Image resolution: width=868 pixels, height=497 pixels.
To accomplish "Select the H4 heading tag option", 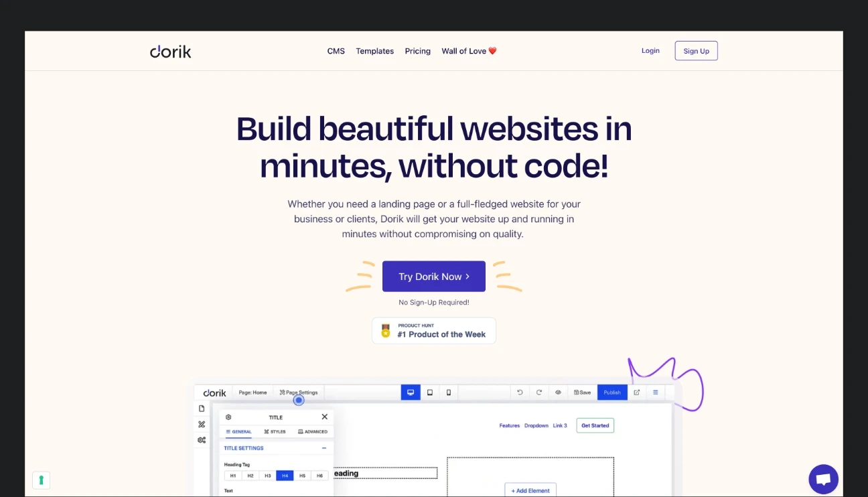I will [x=285, y=476].
